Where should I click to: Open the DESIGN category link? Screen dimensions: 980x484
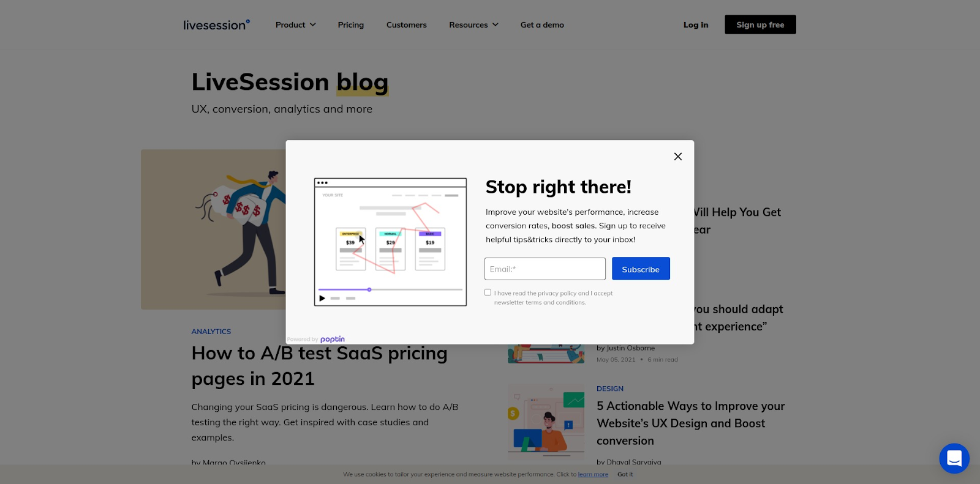coord(610,389)
